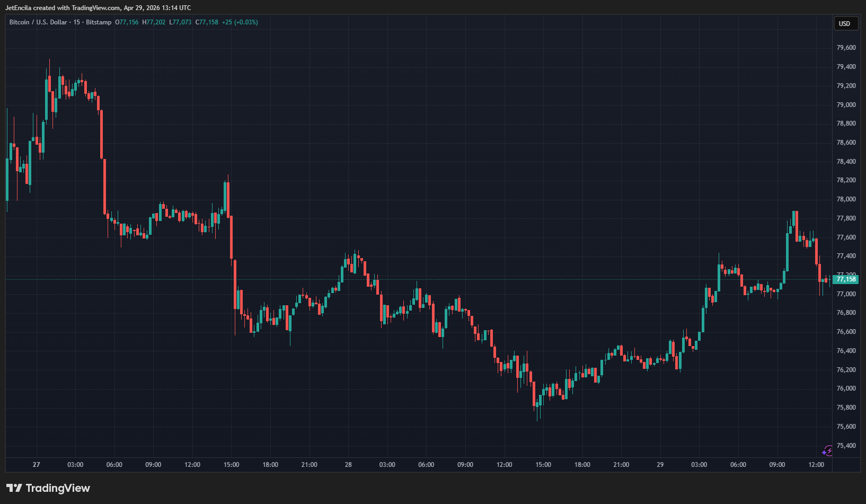Click the high value H77,202
The width and height of the screenshot is (866, 504).
coord(154,22)
